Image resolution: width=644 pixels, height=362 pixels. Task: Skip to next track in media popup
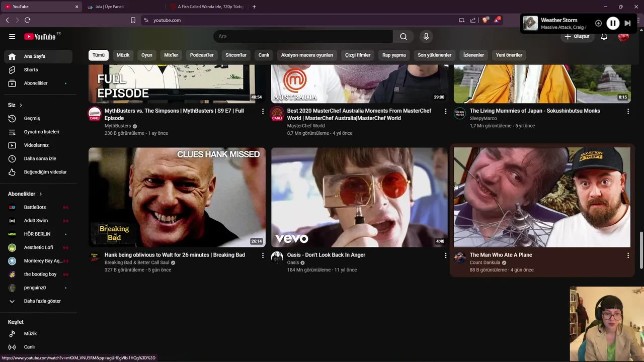[x=627, y=23]
